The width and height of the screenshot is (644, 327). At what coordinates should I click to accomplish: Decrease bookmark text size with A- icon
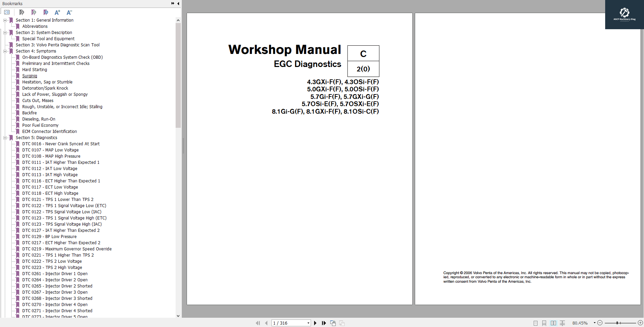[x=69, y=12]
